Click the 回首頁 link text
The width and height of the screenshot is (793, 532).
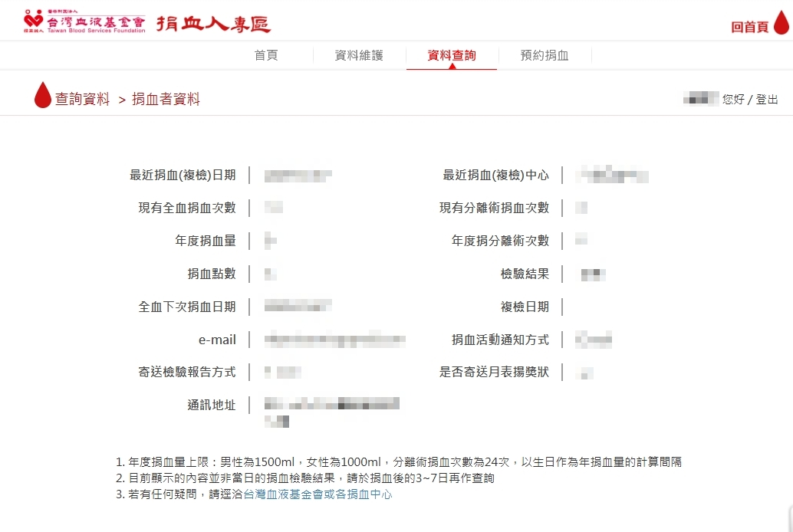point(749,27)
